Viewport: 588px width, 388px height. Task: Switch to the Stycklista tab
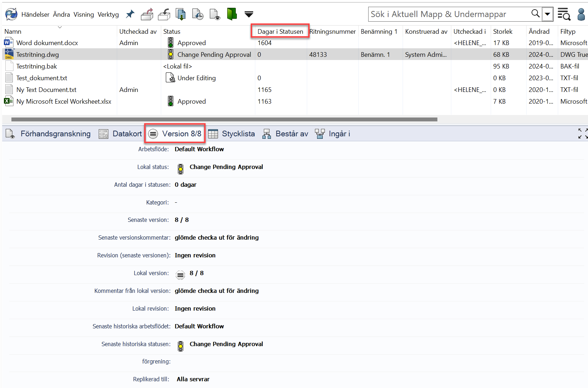[232, 134]
